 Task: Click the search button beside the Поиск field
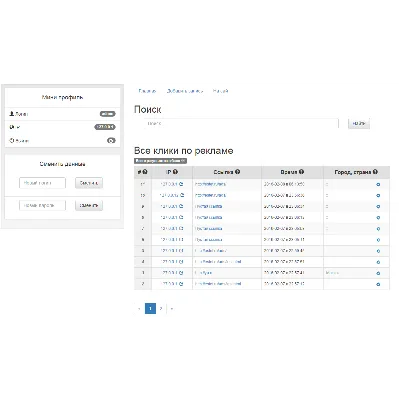359,123
